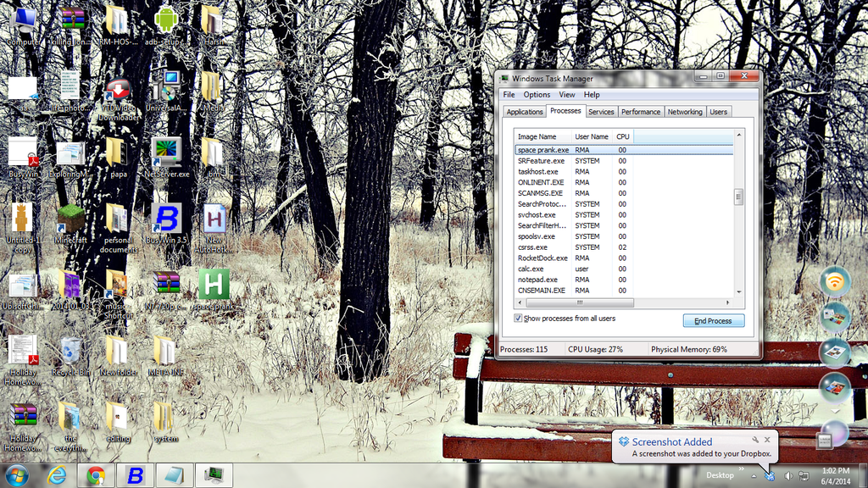The image size is (868, 488).
Task: Open the Holiday Homework WinRAR archive
Action: click(23, 427)
